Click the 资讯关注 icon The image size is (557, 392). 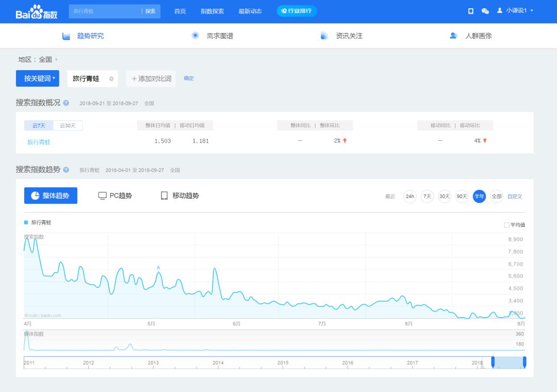[x=324, y=36]
